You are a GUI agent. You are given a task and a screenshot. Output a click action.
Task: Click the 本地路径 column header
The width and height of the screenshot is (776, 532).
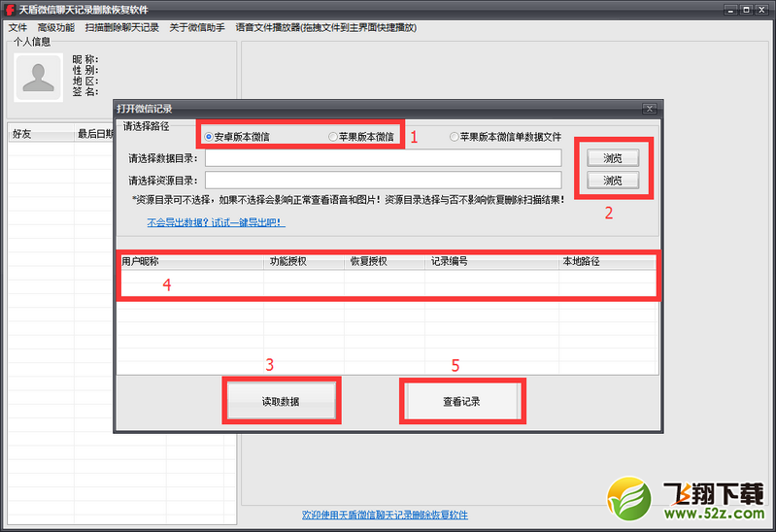[607, 262]
